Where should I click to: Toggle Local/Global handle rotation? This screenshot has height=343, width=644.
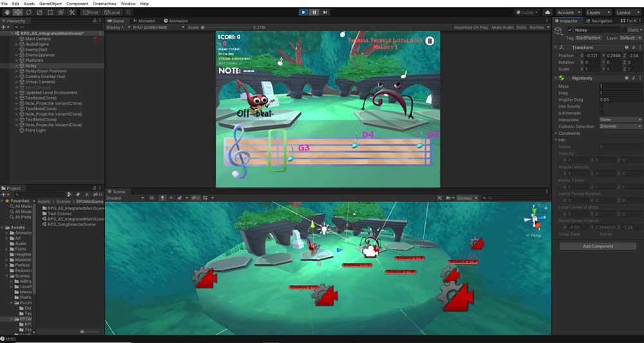coord(111,12)
